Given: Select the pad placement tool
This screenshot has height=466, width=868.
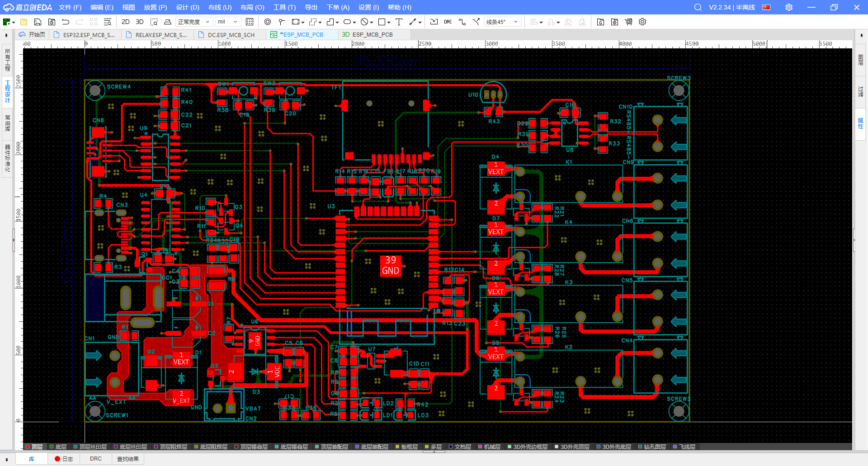Looking at the screenshot, I should coord(282,22).
